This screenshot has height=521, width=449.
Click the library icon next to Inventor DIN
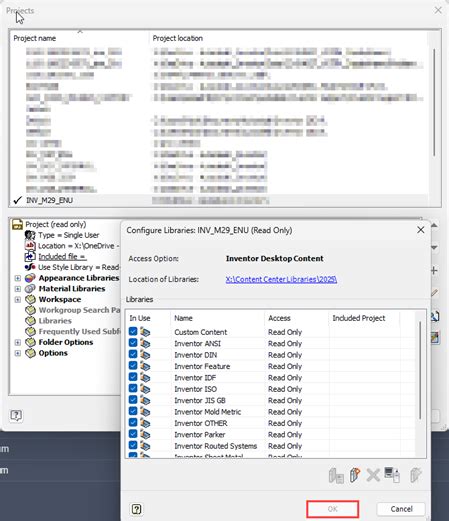coord(145,354)
